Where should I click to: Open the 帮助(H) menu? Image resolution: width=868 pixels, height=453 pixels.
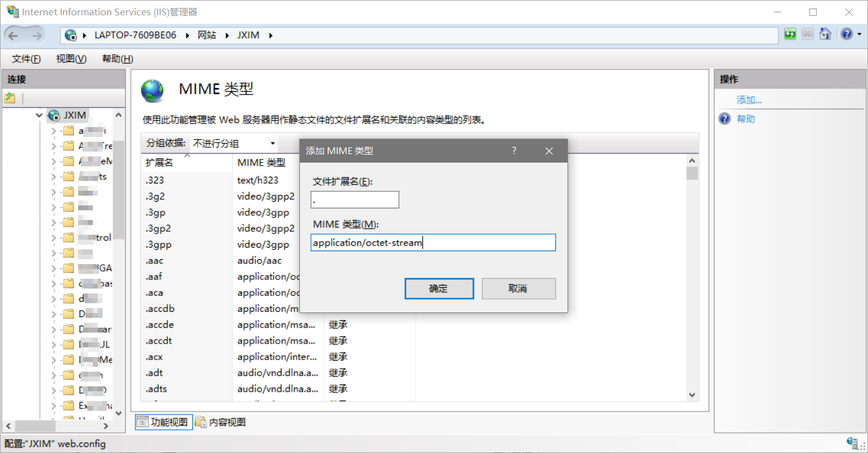pos(117,59)
